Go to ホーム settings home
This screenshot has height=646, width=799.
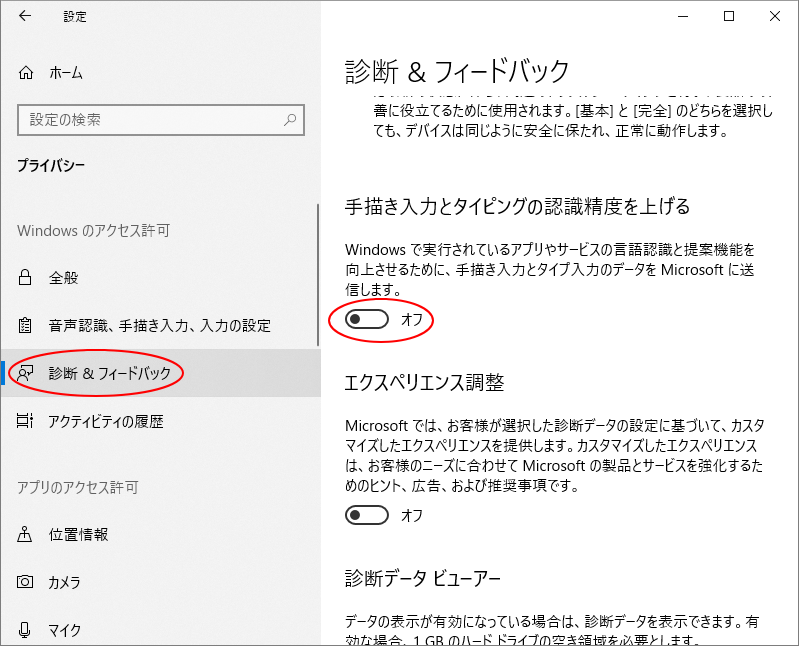160,73
